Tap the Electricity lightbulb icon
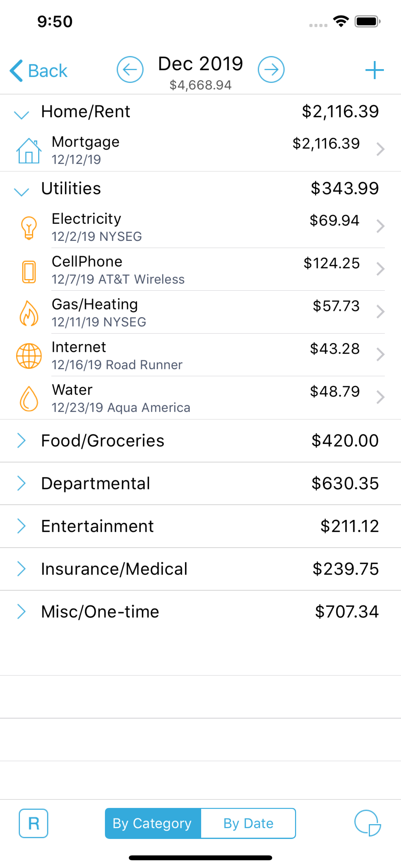 (29, 227)
